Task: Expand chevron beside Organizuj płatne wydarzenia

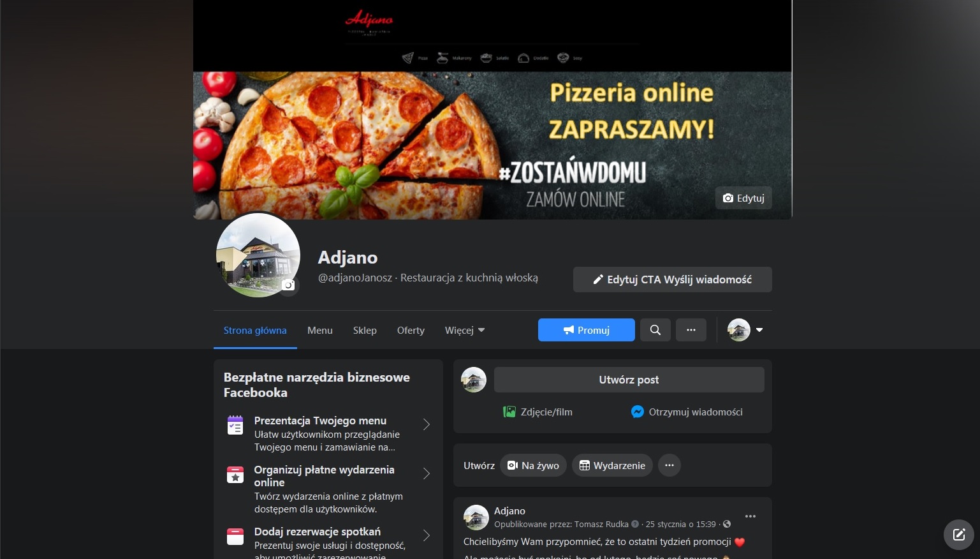Action: (427, 473)
